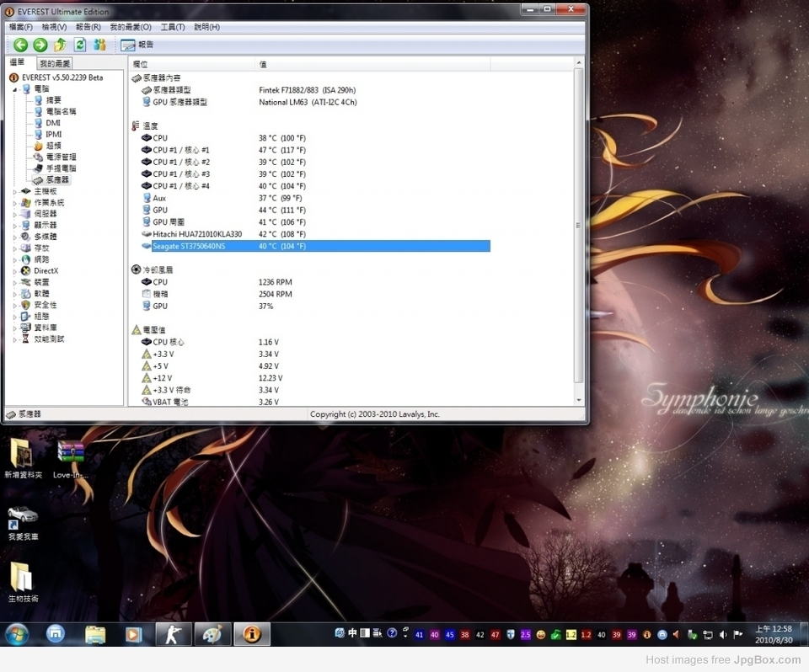The image size is (809, 672).
Task: Expand the 主機板 tree node
Action: pyautogui.click(x=15, y=191)
